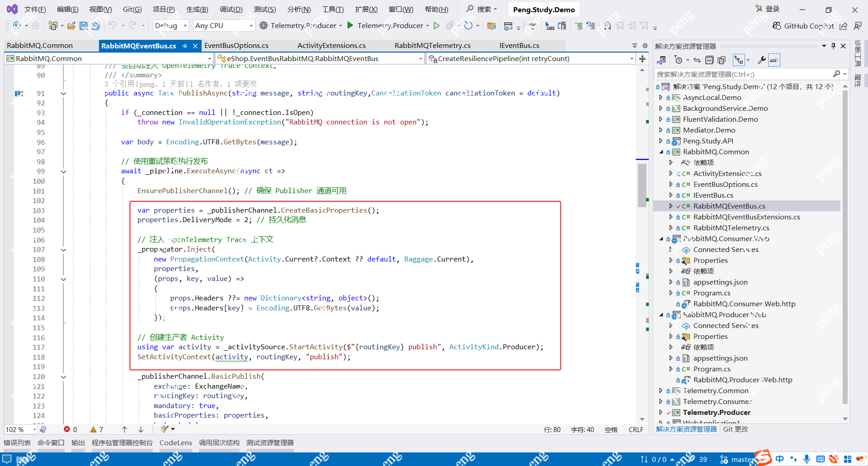This screenshot has width=868, height=466.
Task: Click the editor vertical scrollbar thumb
Action: click(642, 185)
